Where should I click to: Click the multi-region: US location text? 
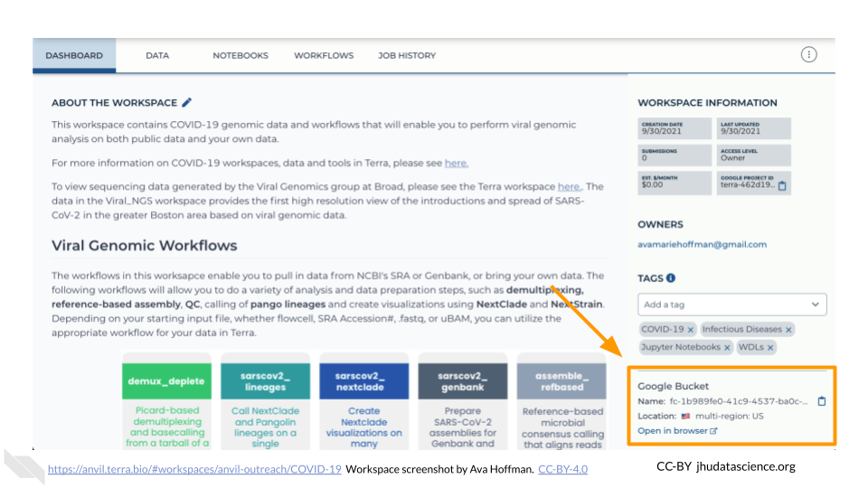tap(729, 416)
